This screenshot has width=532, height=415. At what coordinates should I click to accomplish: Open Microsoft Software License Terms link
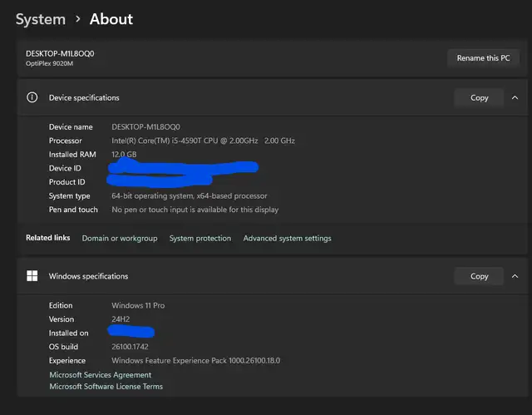(106, 386)
